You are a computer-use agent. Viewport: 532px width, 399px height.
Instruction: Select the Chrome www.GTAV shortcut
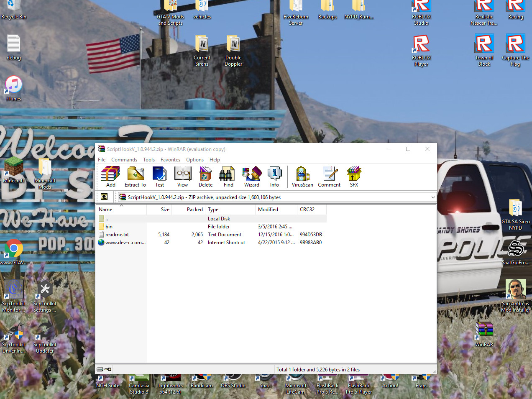[14, 252]
